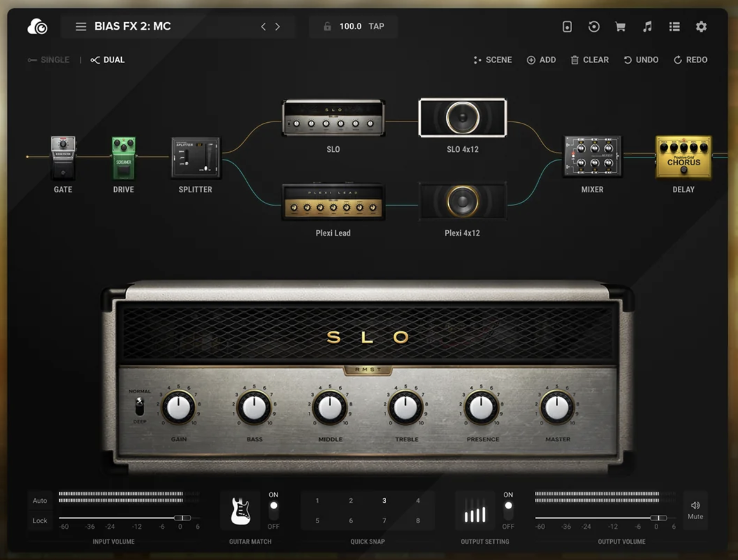Open the SCENE menu
The image size is (738, 560).
tap(492, 60)
